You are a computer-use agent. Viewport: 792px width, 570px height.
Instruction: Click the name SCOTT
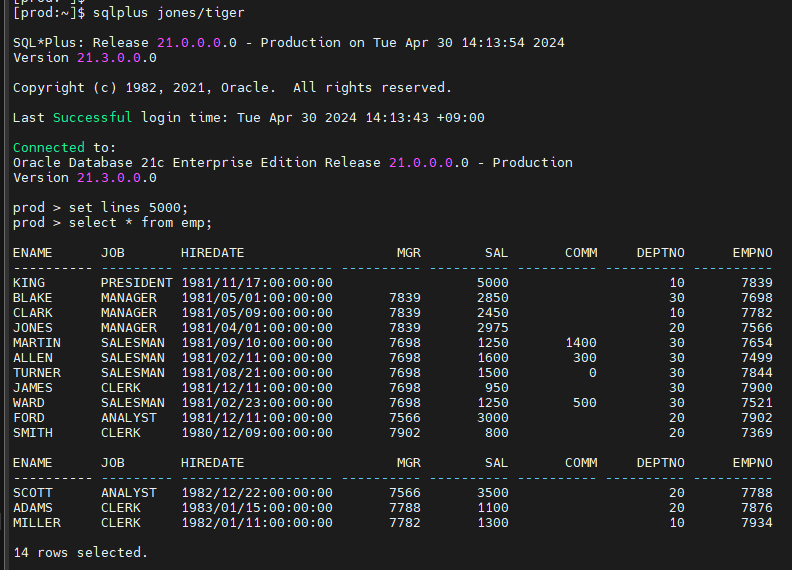[33, 493]
